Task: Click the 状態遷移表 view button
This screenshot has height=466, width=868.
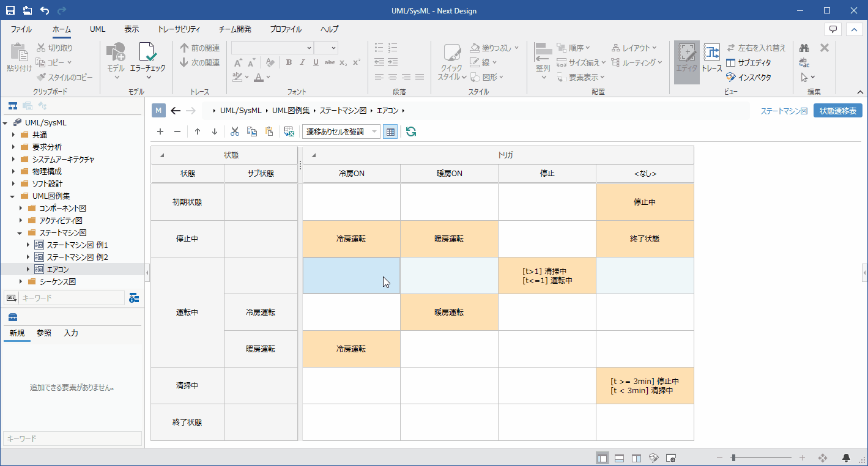Action: tap(838, 111)
